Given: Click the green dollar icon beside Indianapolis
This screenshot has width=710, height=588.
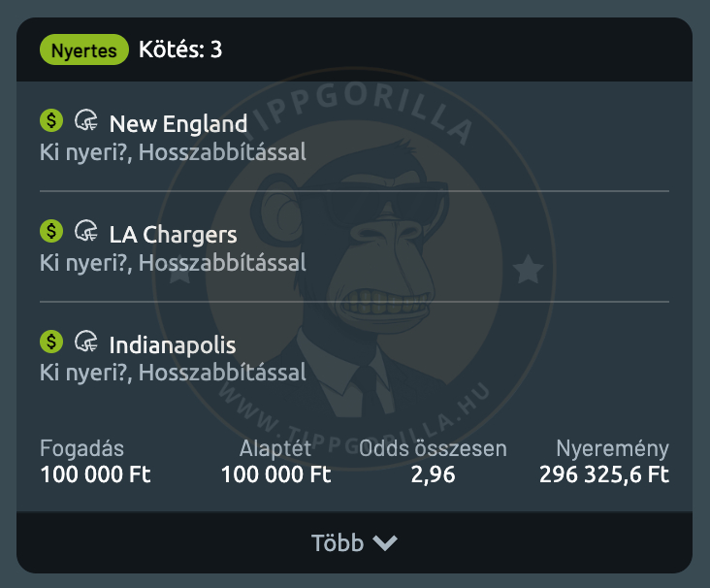Looking at the screenshot, I should tap(51, 342).
